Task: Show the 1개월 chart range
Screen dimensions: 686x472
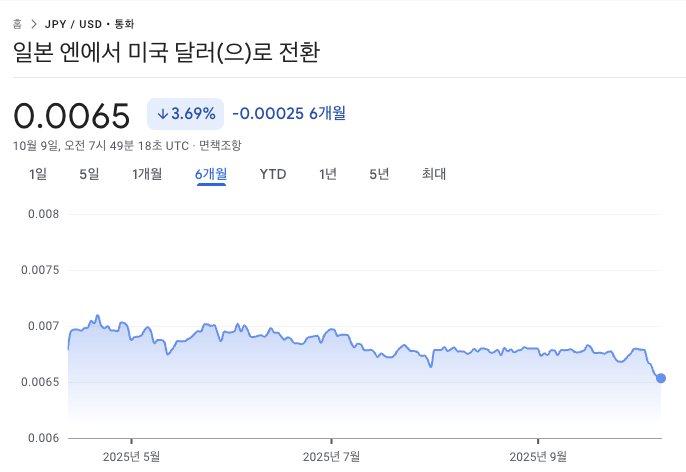Action: pyautogui.click(x=147, y=174)
